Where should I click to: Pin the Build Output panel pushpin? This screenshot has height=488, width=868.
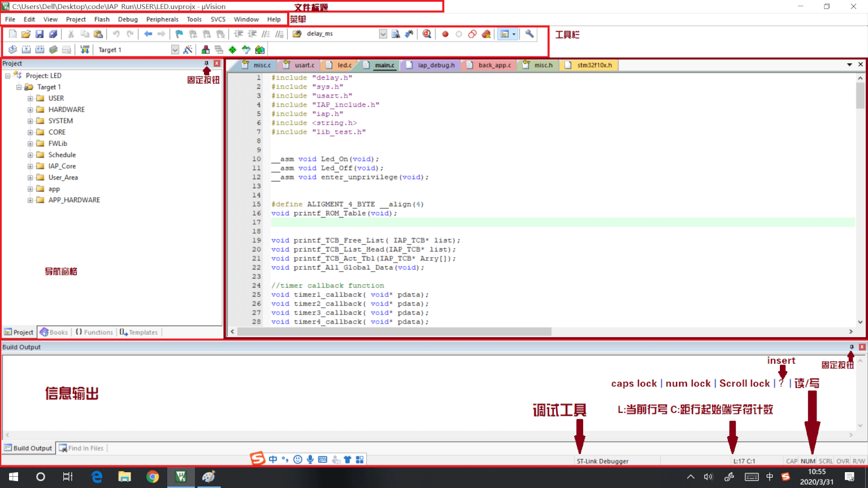pyautogui.click(x=852, y=347)
